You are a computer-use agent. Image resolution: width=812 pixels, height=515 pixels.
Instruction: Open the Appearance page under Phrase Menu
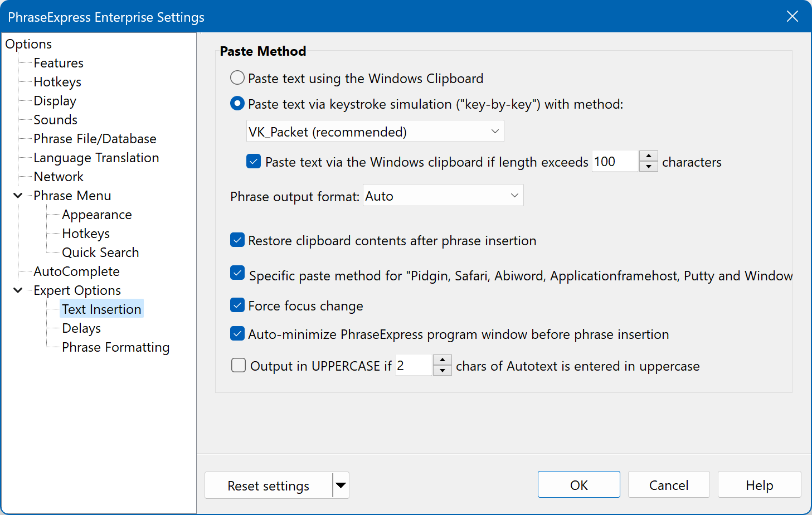point(97,215)
